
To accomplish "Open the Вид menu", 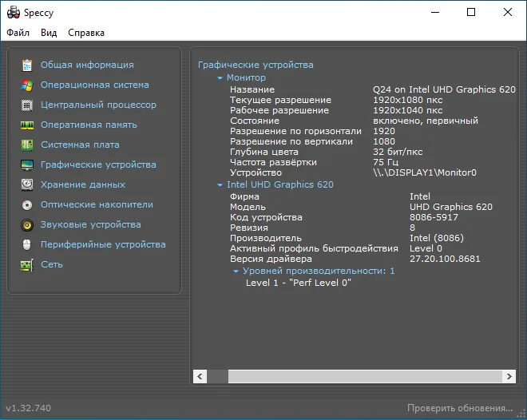I will tap(49, 33).
